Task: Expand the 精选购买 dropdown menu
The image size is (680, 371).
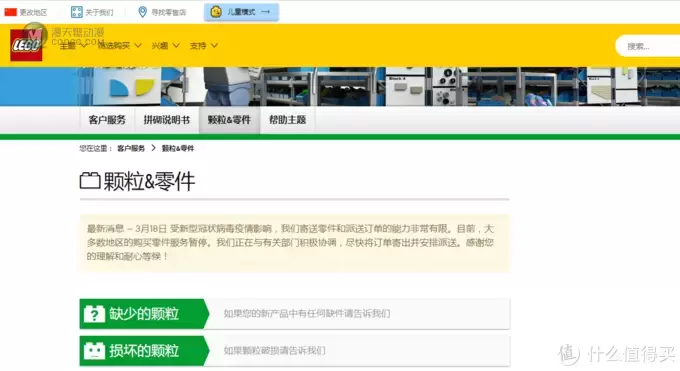Action: [120, 46]
